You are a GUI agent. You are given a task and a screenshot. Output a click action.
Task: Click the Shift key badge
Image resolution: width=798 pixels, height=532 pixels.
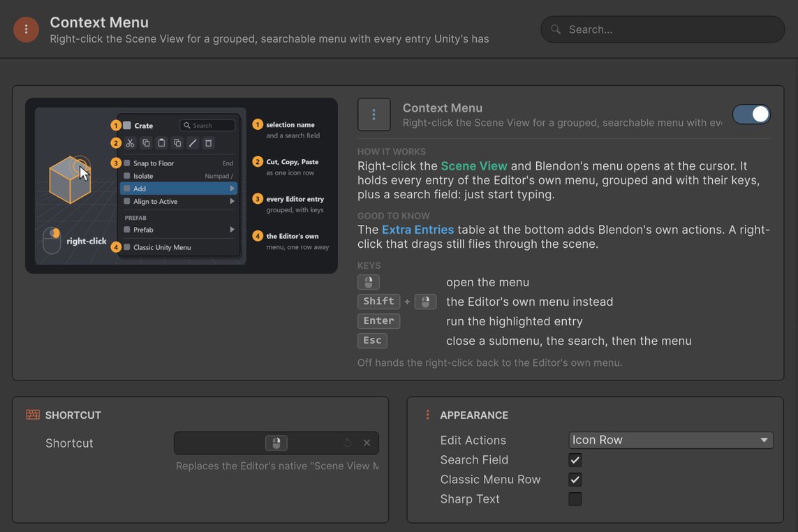(378, 302)
